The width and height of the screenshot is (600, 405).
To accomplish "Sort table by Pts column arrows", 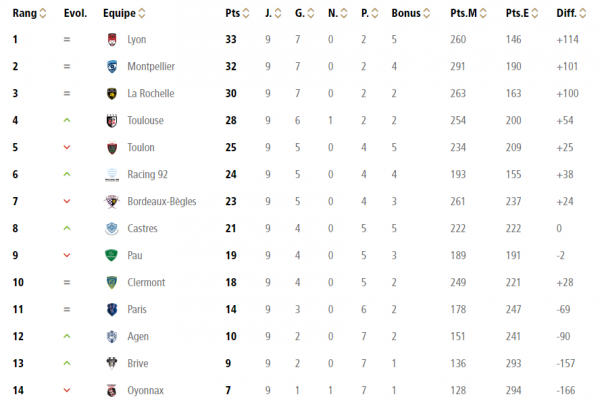I will click(246, 13).
